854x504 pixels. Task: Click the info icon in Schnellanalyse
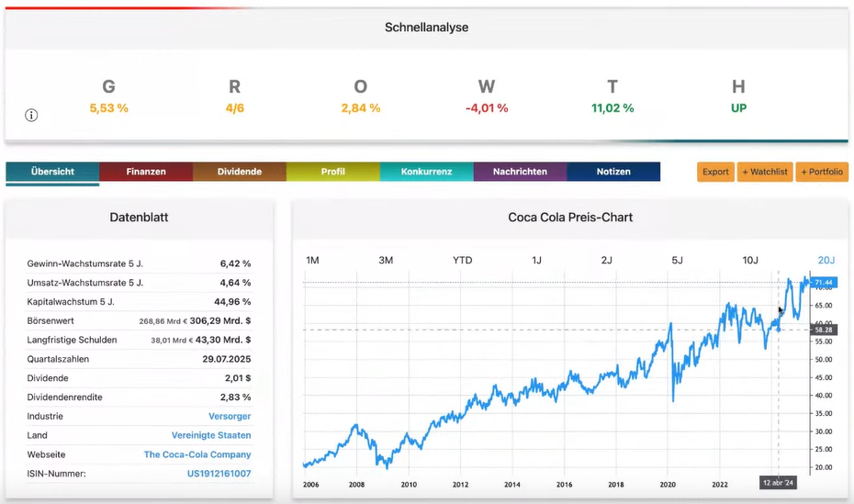tap(31, 115)
